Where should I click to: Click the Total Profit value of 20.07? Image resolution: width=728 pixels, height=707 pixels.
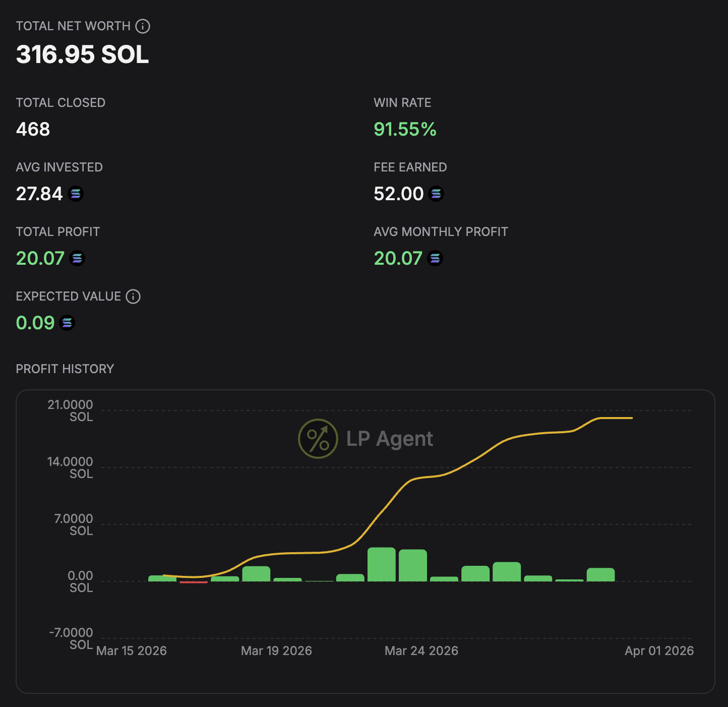(40, 258)
